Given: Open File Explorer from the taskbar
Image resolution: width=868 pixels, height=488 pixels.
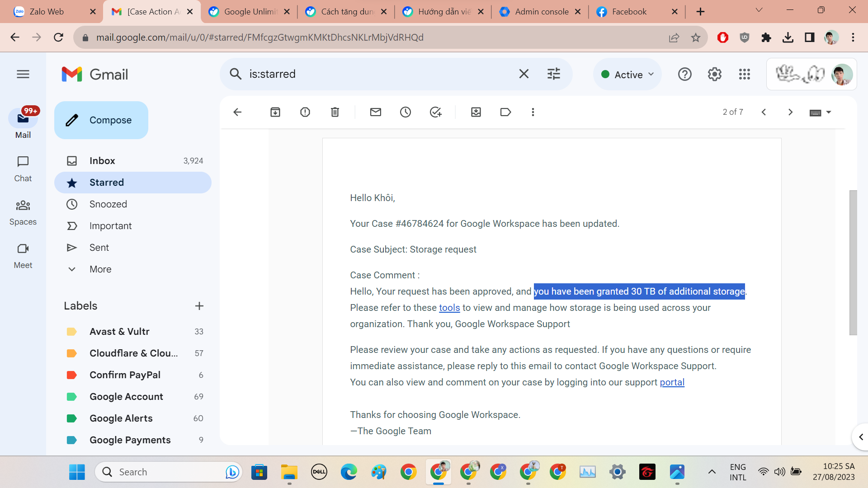Looking at the screenshot, I should [x=289, y=472].
